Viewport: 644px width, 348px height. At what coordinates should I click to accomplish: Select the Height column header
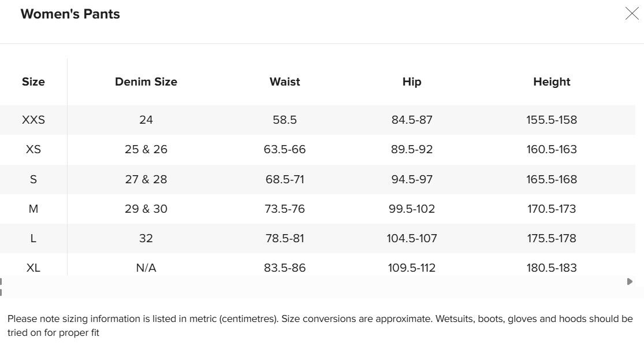[552, 82]
